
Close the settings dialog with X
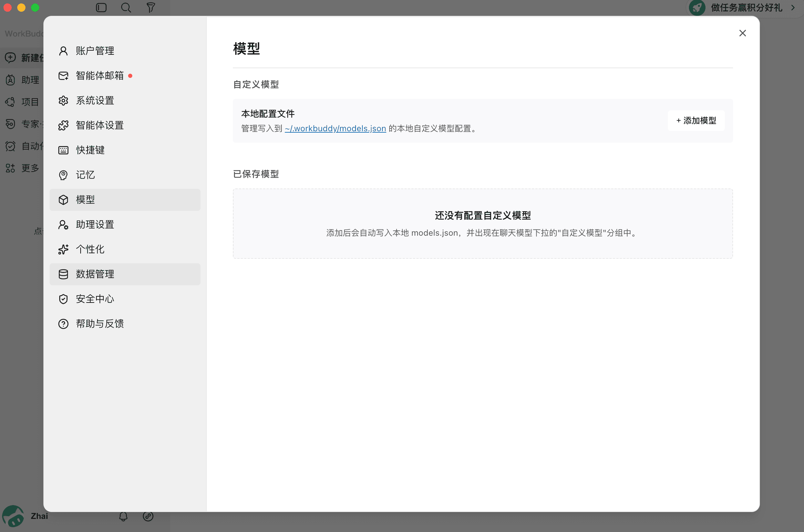[x=743, y=33]
